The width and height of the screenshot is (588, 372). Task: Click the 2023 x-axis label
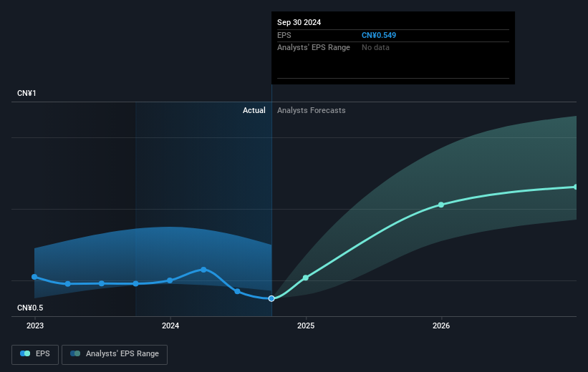tap(35, 325)
